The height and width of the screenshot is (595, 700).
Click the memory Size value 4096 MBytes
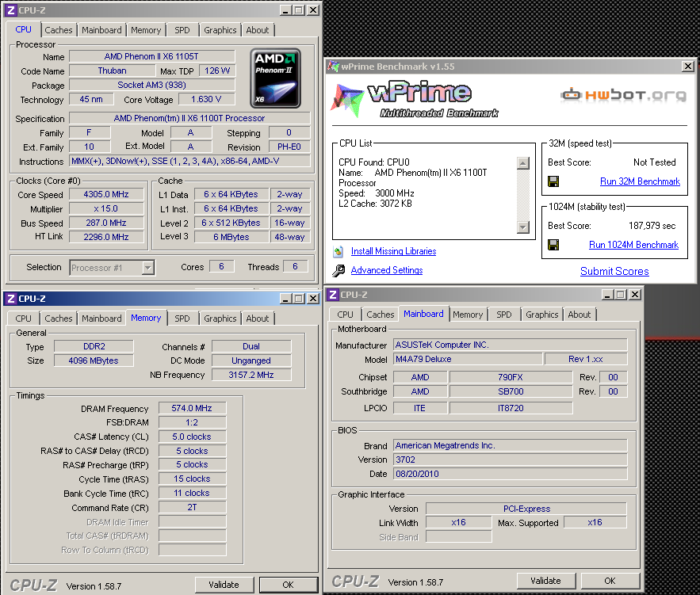tap(94, 360)
